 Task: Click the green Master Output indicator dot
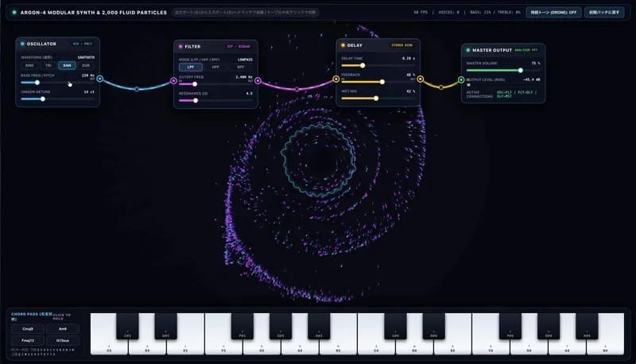468,50
